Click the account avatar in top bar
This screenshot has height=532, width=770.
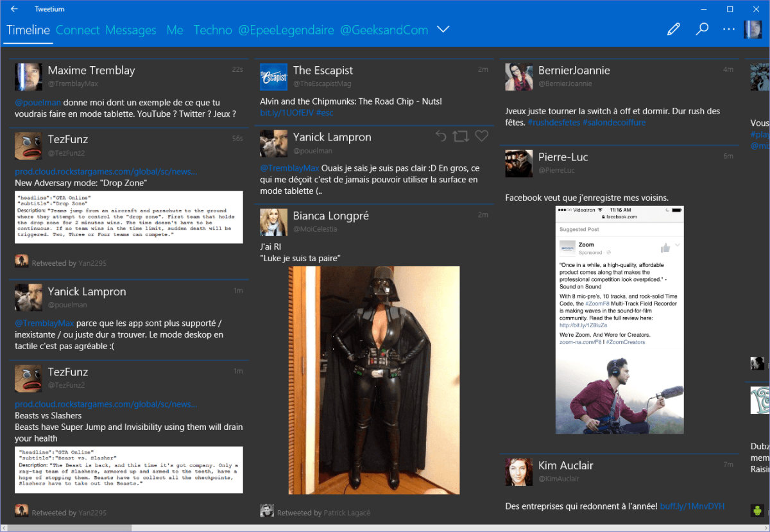click(752, 30)
